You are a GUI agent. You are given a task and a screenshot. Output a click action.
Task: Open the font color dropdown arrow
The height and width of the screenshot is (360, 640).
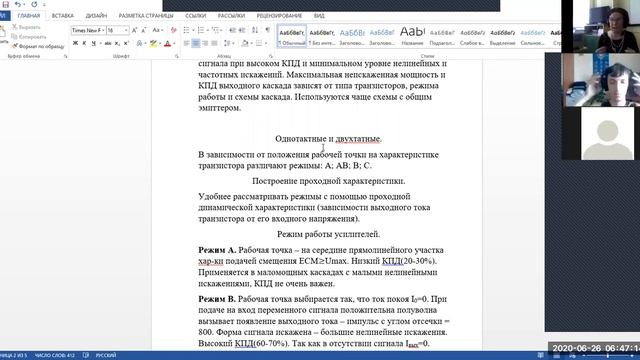174,43
